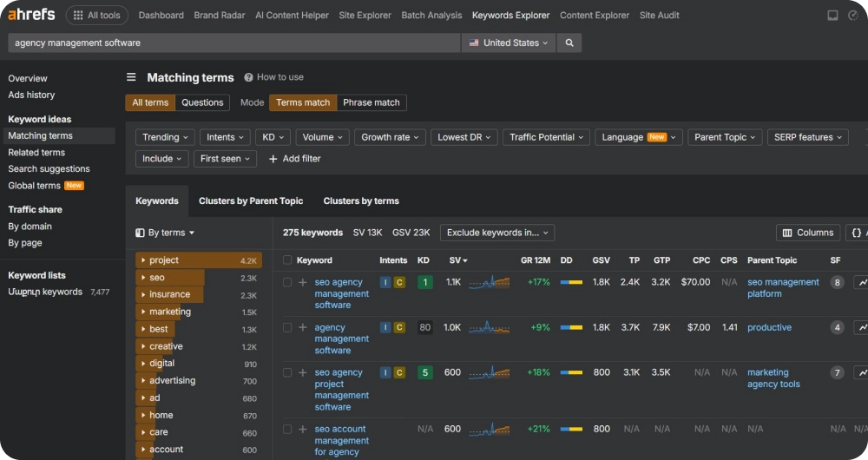Check 'seo agency management software' row checkbox
The height and width of the screenshot is (460, 868).
pyautogui.click(x=287, y=282)
